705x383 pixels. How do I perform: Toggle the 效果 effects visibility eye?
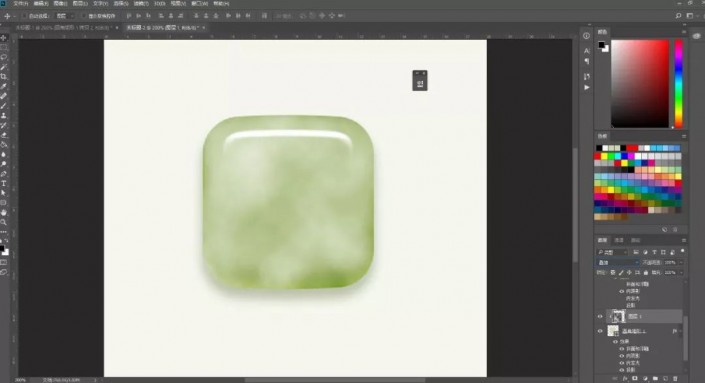(616, 342)
